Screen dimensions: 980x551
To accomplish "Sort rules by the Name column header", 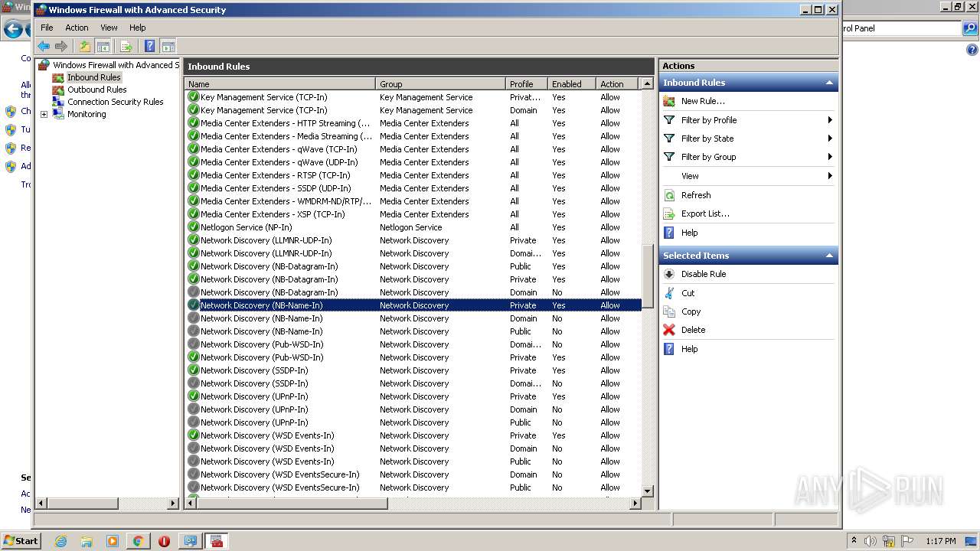I will pos(280,84).
